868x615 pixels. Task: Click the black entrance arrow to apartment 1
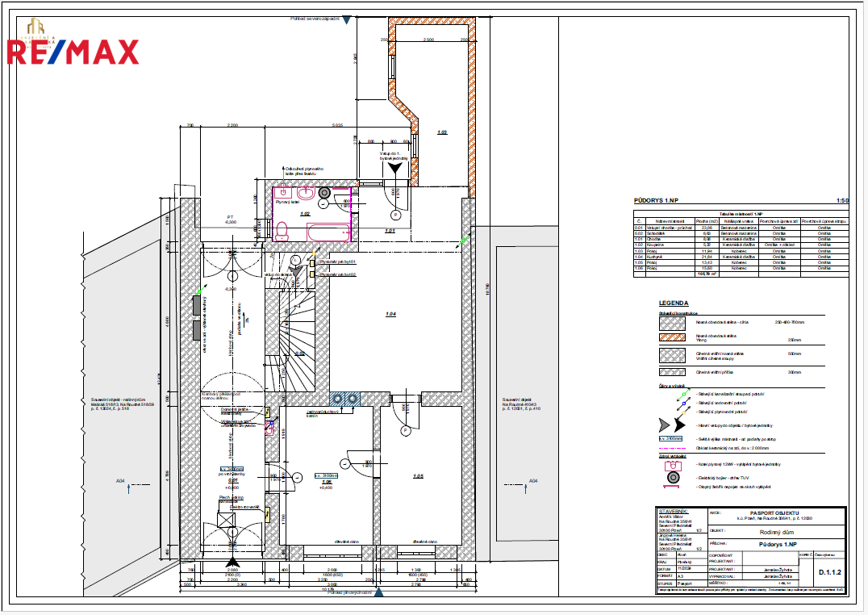395,169
